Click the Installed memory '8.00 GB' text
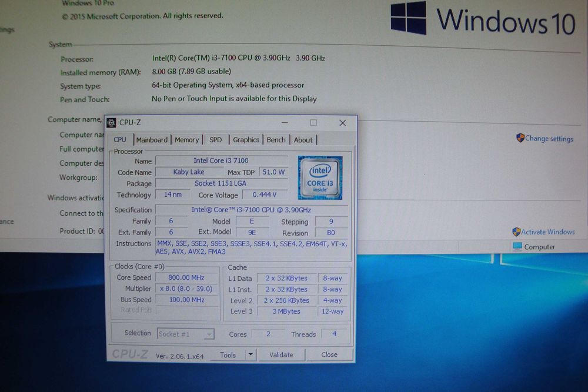Viewport: 588px width, 392px height. pyautogui.click(x=191, y=71)
